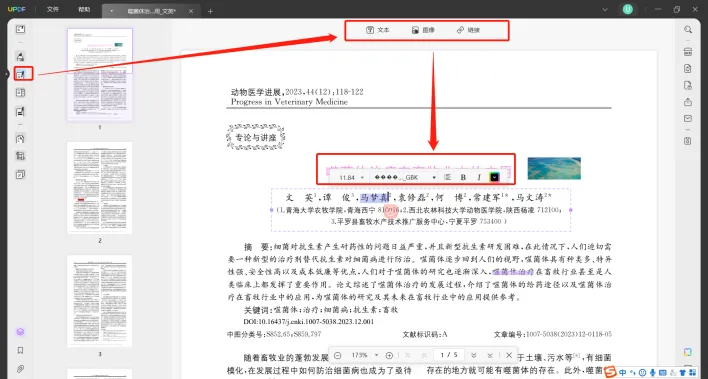This screenshot has height=379, width=708.
Task: Open the two-column page layout tool below Edit PDF
Action: pos(20,93)
